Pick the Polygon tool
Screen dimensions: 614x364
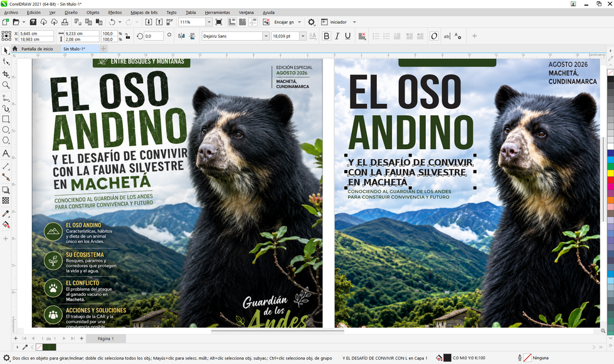(6, 140)
